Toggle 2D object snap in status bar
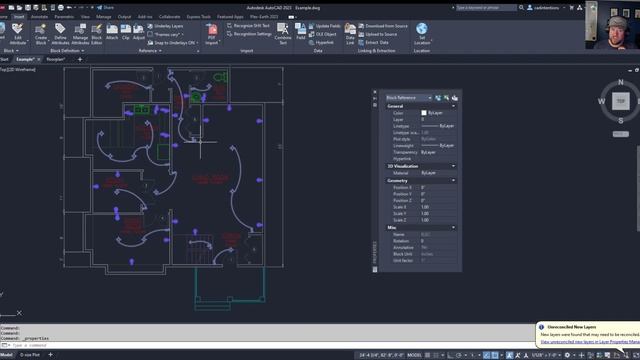This screenshot has width=640, height=360. click(x=495, y=355)
